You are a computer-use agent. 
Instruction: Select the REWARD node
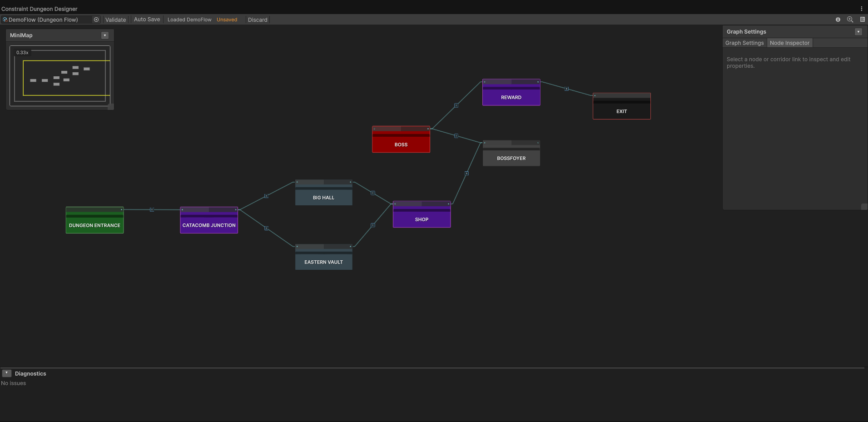[x=511, y=92]
